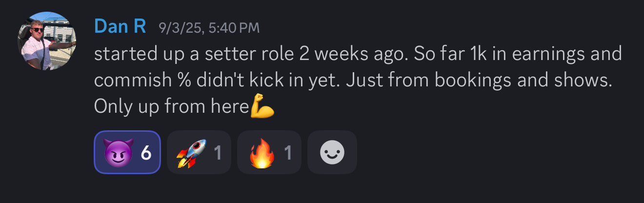Image resolution: width=644 pixels, height=203 pixels.
Task: Toggle the purple devil reaction pill
Action: pos(127,152)
